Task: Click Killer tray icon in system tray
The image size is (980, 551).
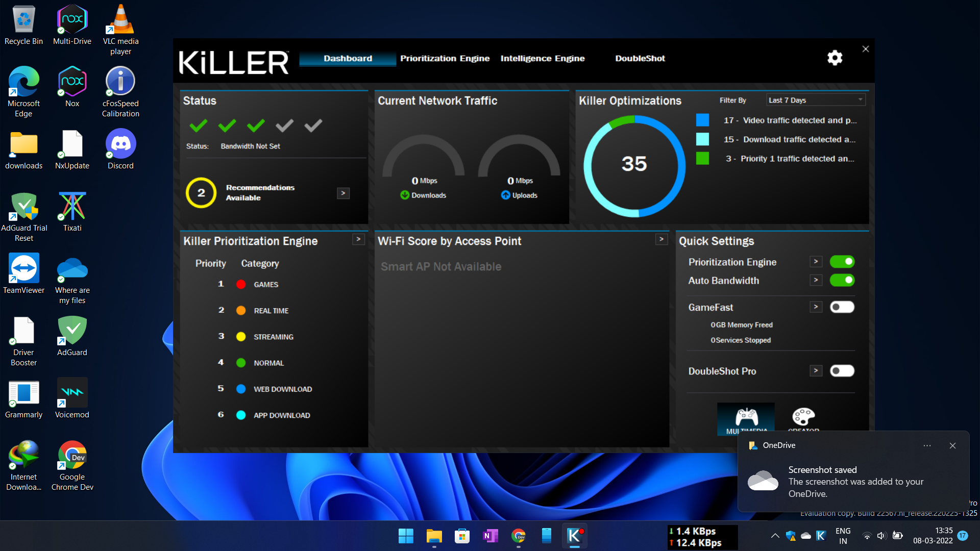Action: coord(821,536)
